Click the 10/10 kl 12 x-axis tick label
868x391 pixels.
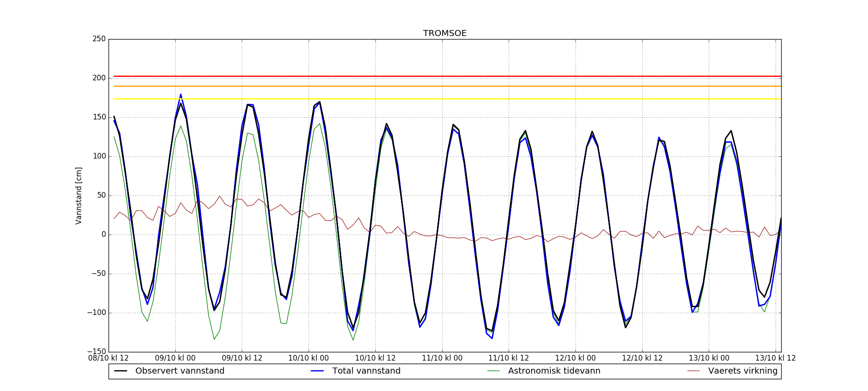375,358
